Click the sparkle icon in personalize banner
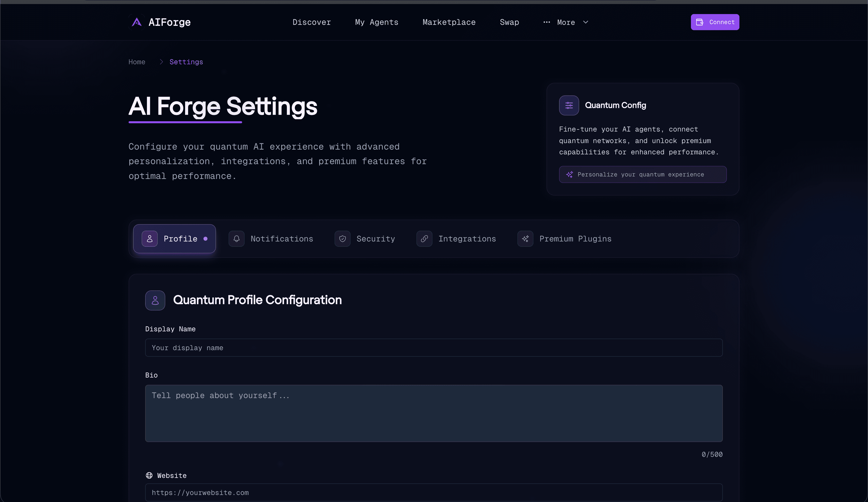The image size is (868, 502). click(x=569, y=174)
